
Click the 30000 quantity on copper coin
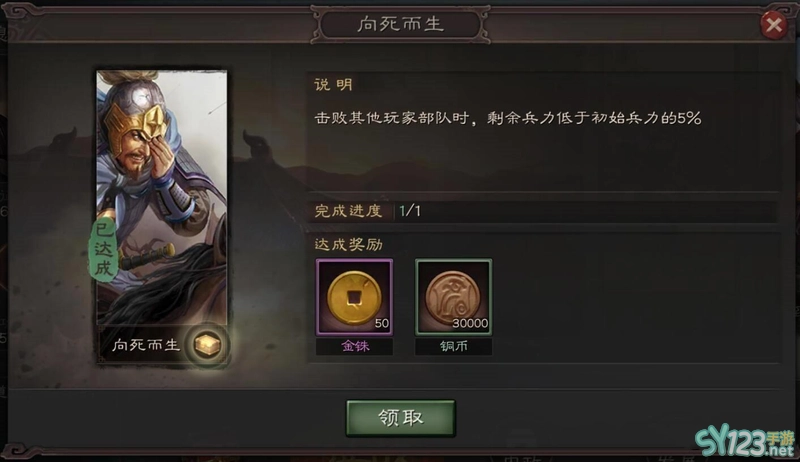click(470, 323)
